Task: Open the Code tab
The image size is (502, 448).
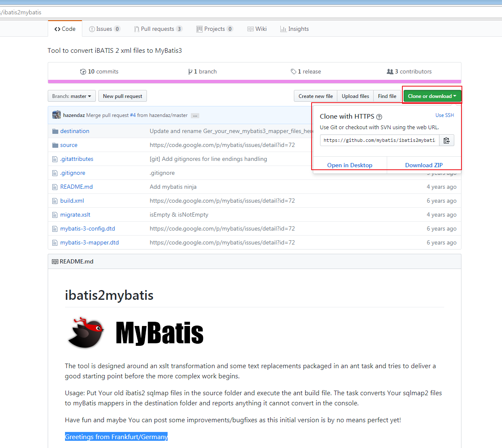Action: coord(65,29)
